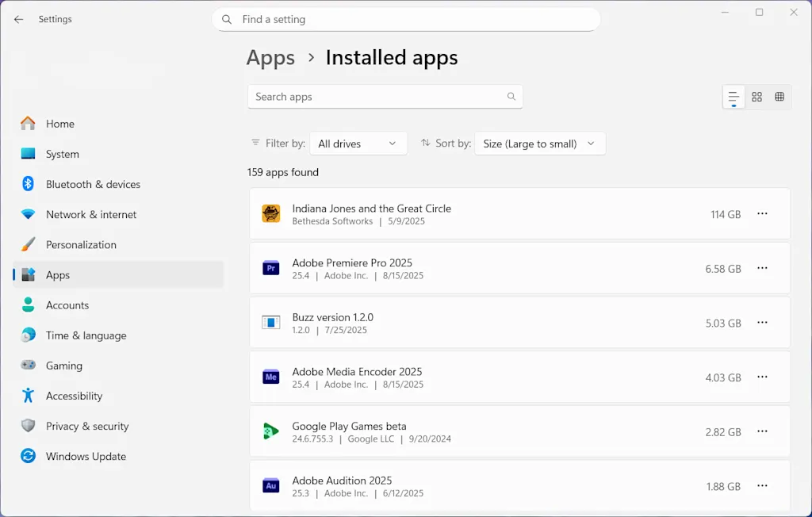The height and width of the screenshot is (517, 812).
Task: Open the Sort by size dropdown
Action: pos(539,144)
